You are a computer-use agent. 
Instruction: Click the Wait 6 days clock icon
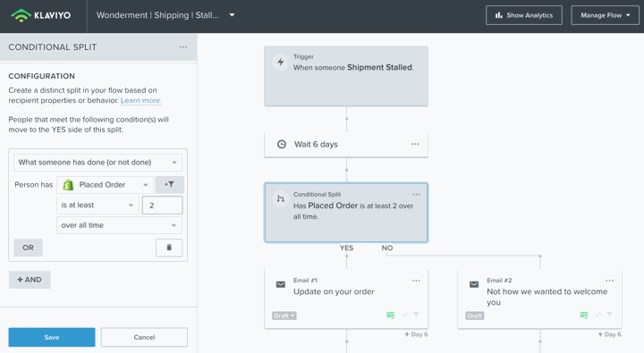(x=282, y=144)
